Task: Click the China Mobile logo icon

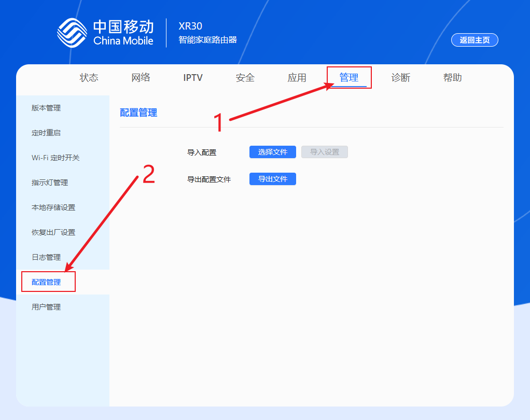Action: point(72,32)
